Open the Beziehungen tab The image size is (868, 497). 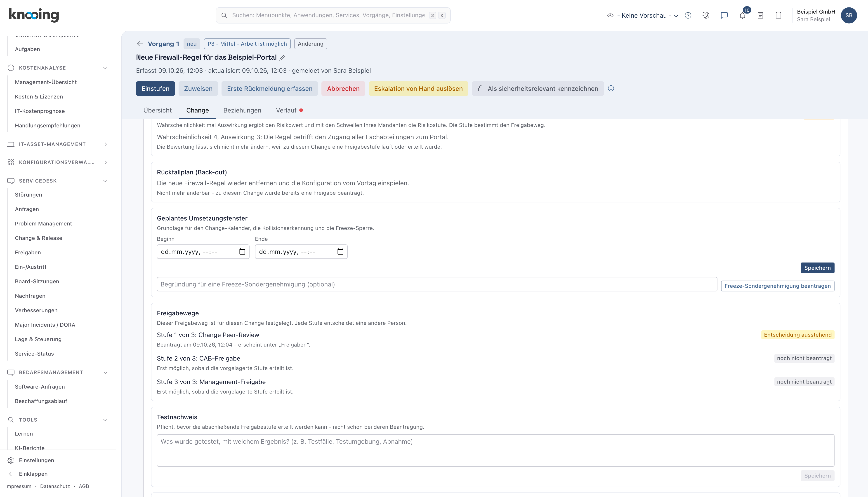click(x=242, y=110)
